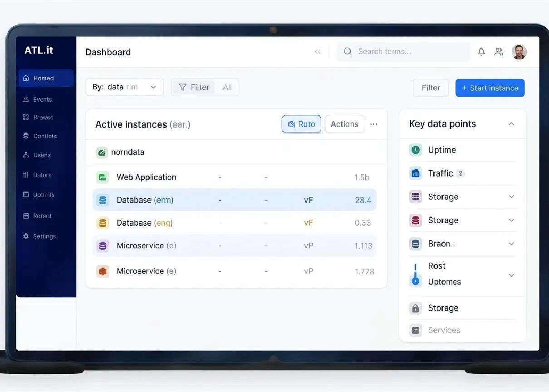Click the funnel icon in Filter control
The height and width of the screenshot is (392, 549).
pos(182,87)
